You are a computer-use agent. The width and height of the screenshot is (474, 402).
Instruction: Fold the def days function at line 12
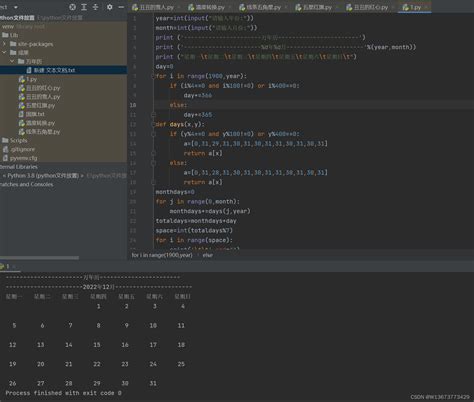[x=154, y=124]
